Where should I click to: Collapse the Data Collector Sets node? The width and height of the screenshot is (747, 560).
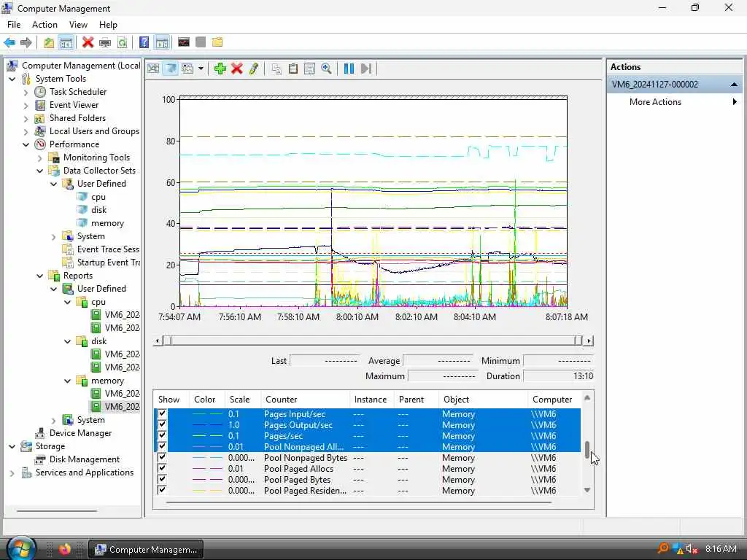[40, 171]
